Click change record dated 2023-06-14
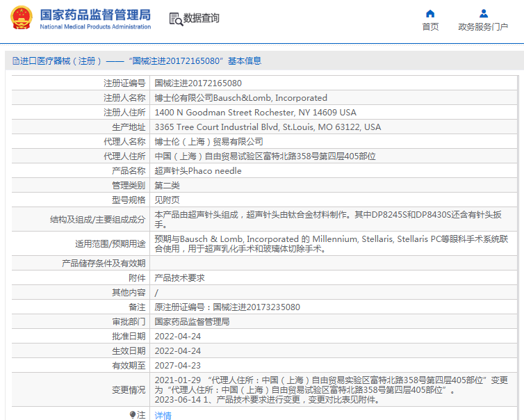 point(267,400)
